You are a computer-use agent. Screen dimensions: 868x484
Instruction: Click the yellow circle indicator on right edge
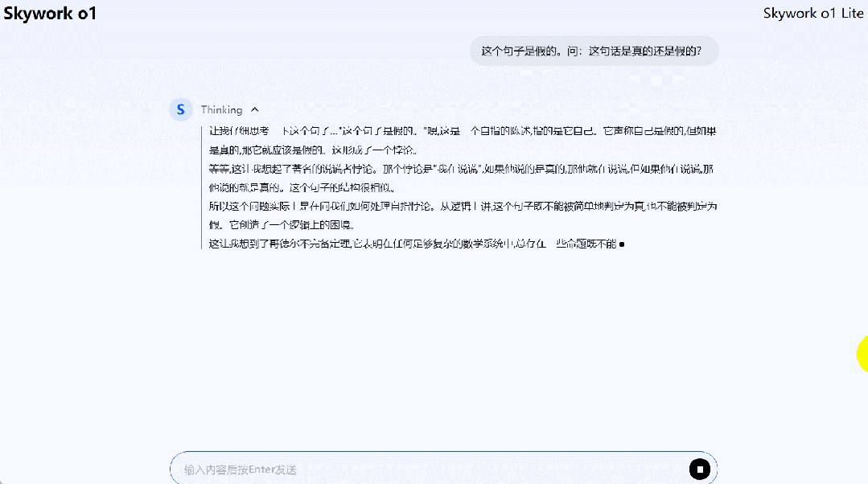tap(863, 352)
